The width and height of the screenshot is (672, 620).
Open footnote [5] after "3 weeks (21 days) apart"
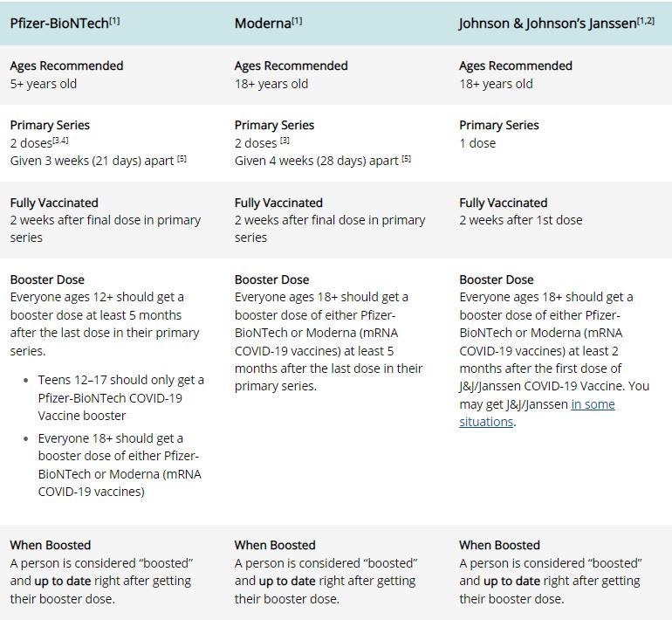click(182, 158)
